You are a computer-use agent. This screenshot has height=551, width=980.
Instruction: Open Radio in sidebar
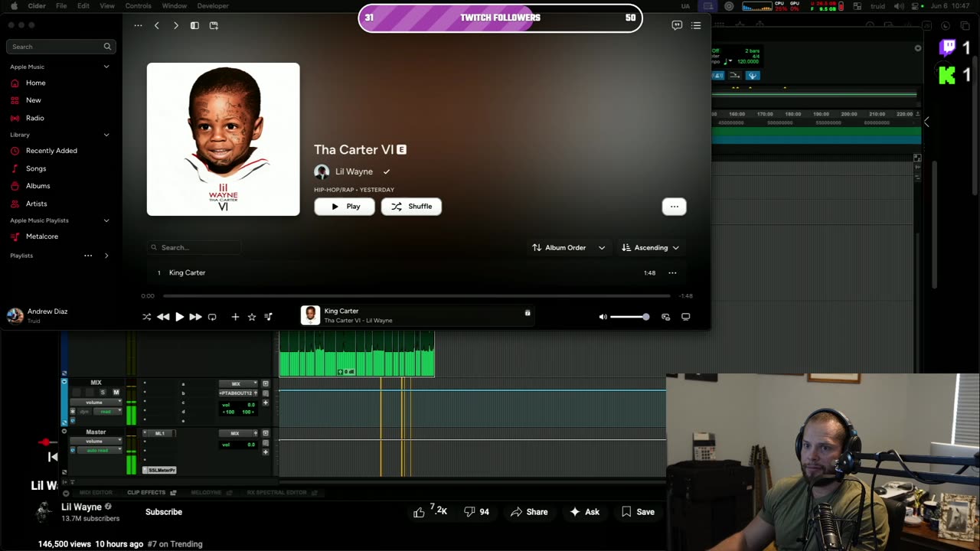click(x=35, y=118)
